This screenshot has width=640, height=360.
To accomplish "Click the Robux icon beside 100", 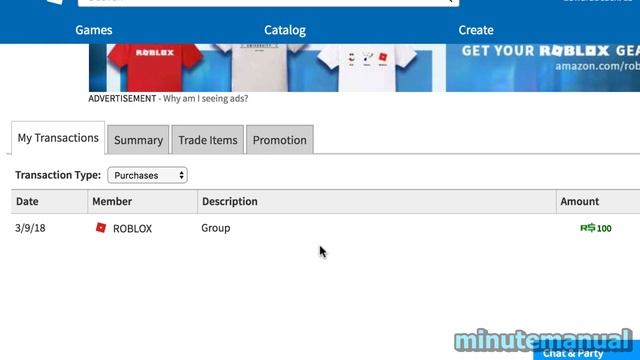I will coord(588,228).
